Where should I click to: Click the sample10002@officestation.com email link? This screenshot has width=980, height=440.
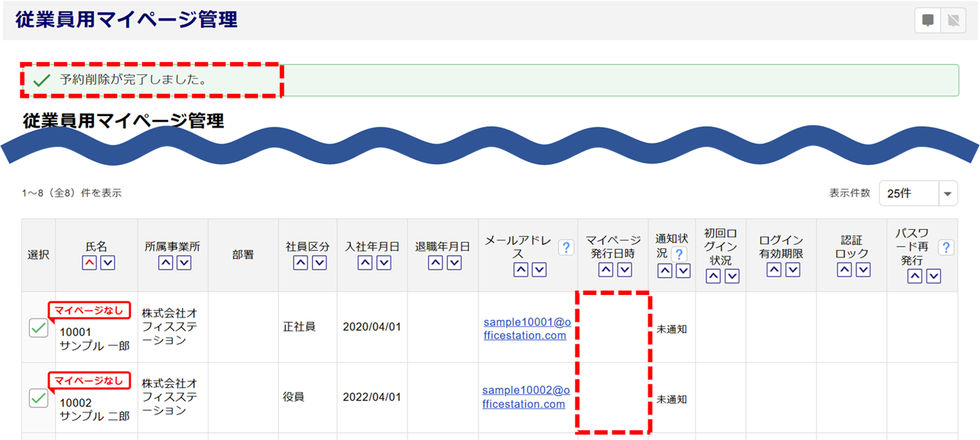click(525, 397)
